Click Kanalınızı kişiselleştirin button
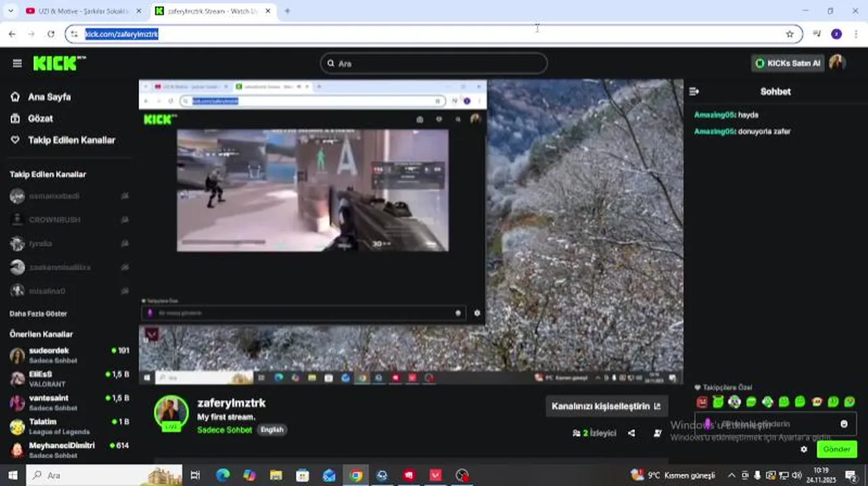 [606, 406]
